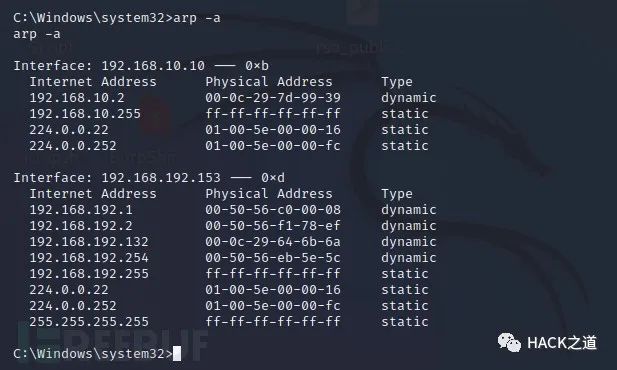The image size is (617, 370).
Task: Click physical address 00-50-56-f1-78-ef
Action: [273, 226]
